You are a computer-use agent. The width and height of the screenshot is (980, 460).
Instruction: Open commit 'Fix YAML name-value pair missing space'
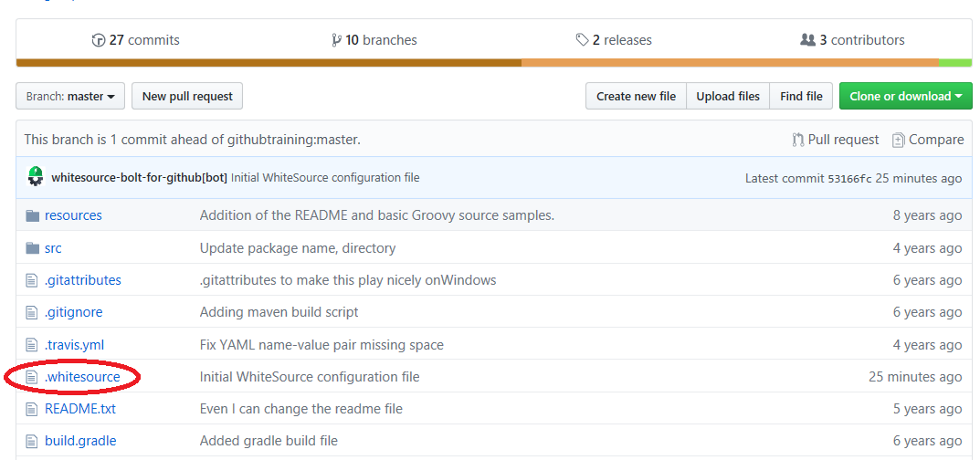321,344
